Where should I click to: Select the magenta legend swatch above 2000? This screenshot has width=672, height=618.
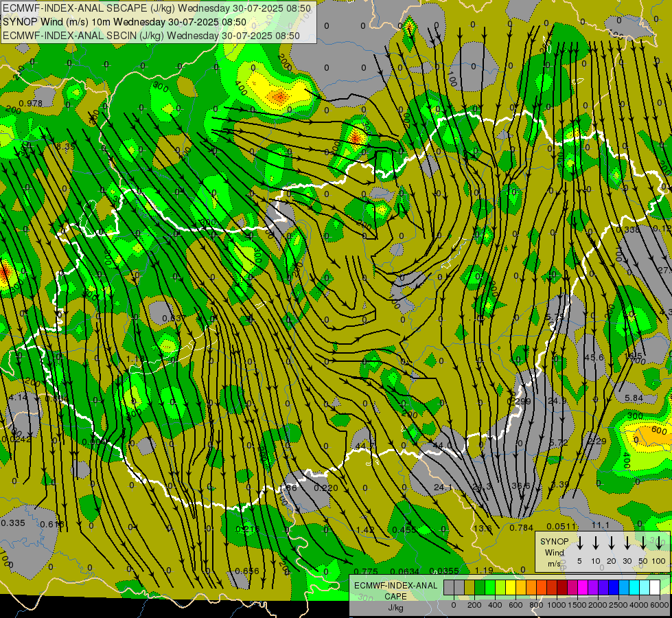click(x=583, y=587)
